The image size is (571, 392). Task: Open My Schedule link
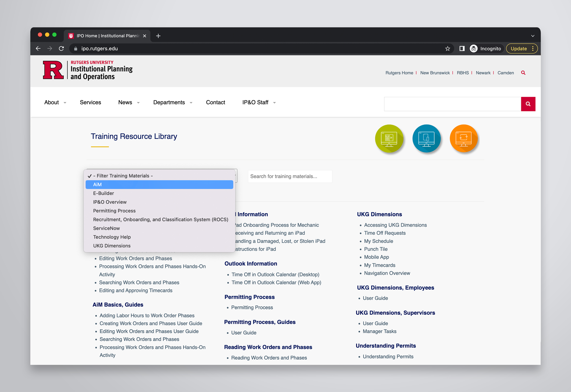click(x=378, y=241)
